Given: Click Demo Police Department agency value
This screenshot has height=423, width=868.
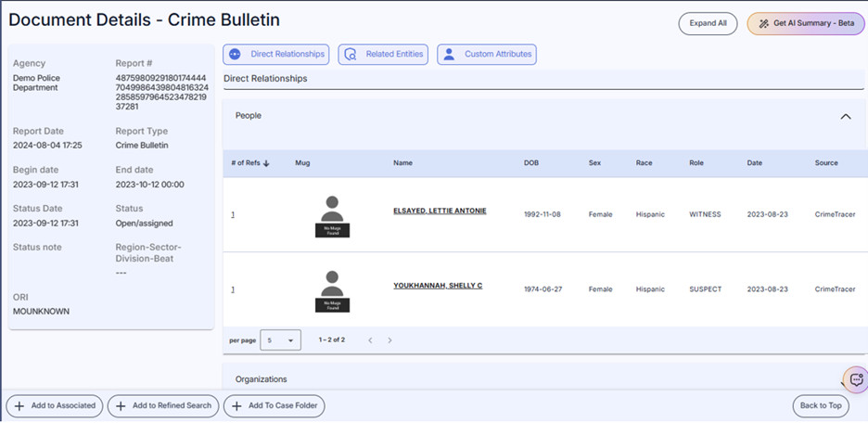Looking at the screenshot, I should click(36, 83).
